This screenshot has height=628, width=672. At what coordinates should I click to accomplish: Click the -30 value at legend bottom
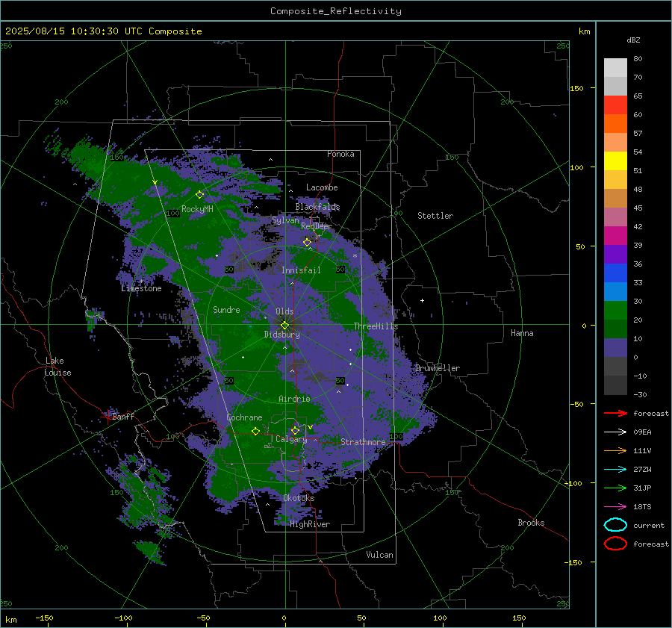[x=640, y=394]
